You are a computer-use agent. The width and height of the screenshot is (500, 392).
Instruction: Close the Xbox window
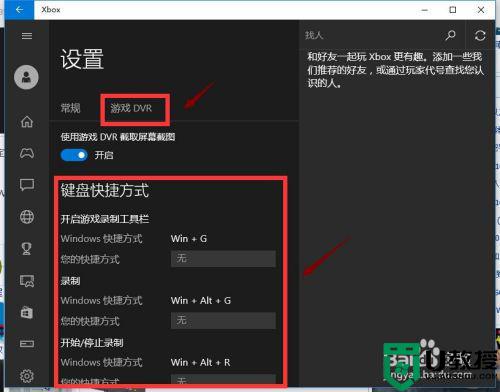click(x=481, y=10)
